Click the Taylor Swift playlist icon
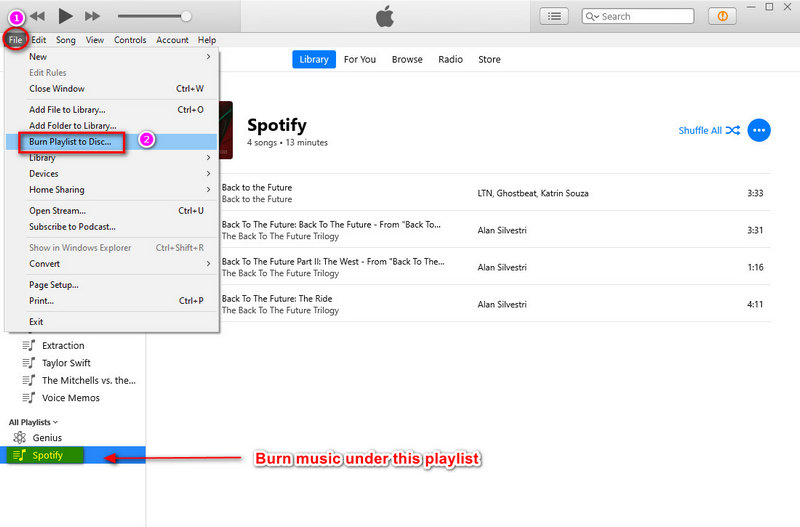Screen dimensions: 800x527 coord(29,363)
